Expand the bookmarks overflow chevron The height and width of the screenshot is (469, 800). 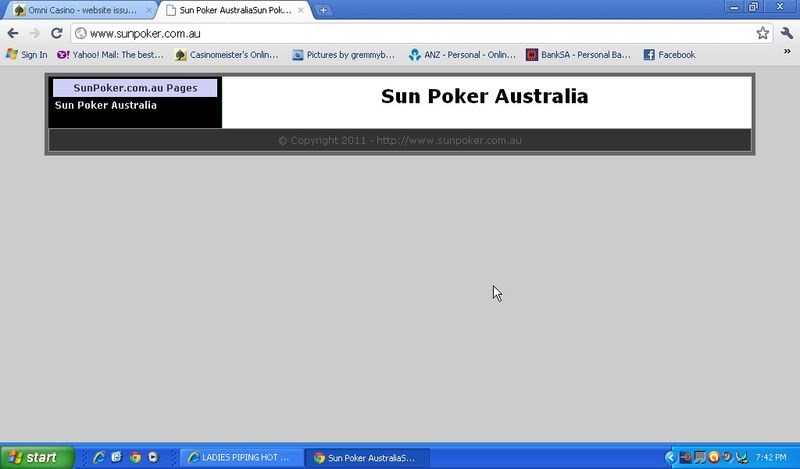[787, 52]
